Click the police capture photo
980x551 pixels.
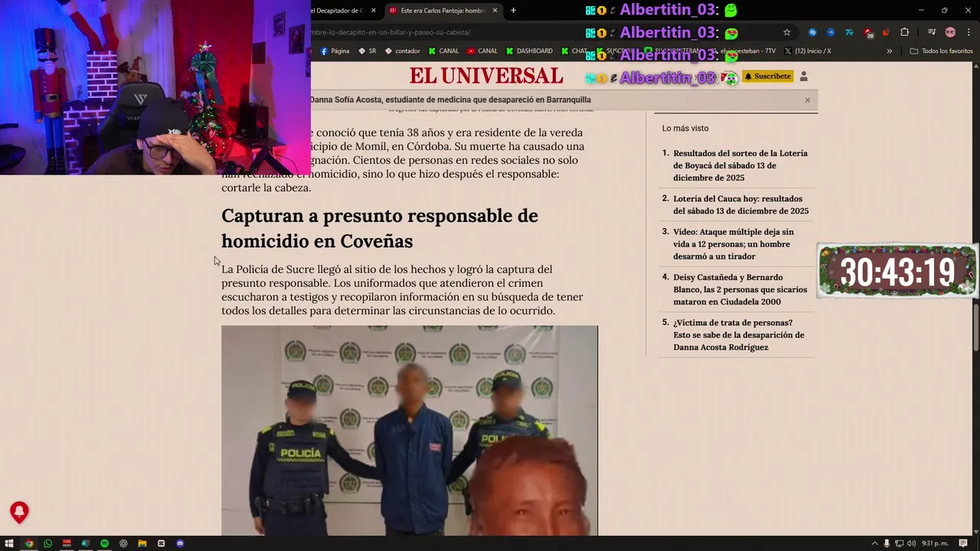(x=410, y=430)
